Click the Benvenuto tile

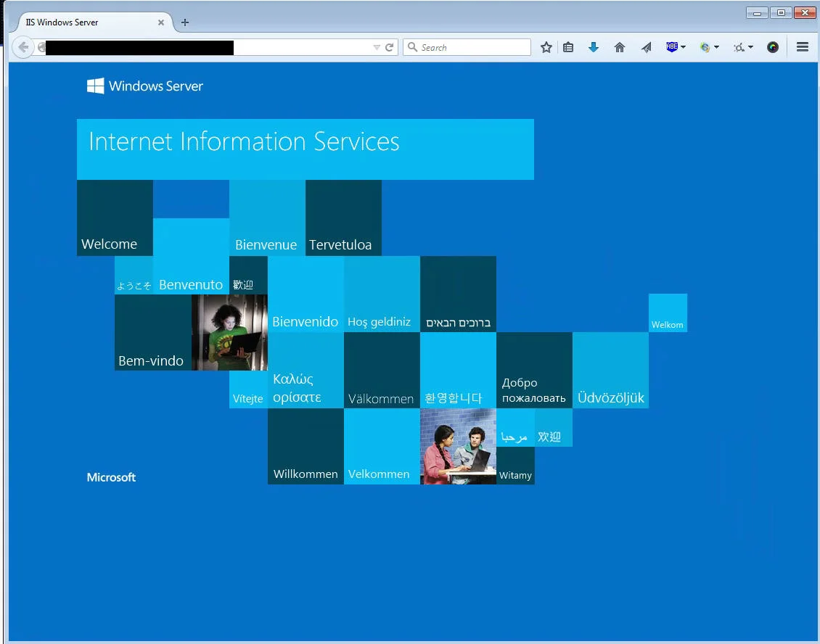point(192,256)
